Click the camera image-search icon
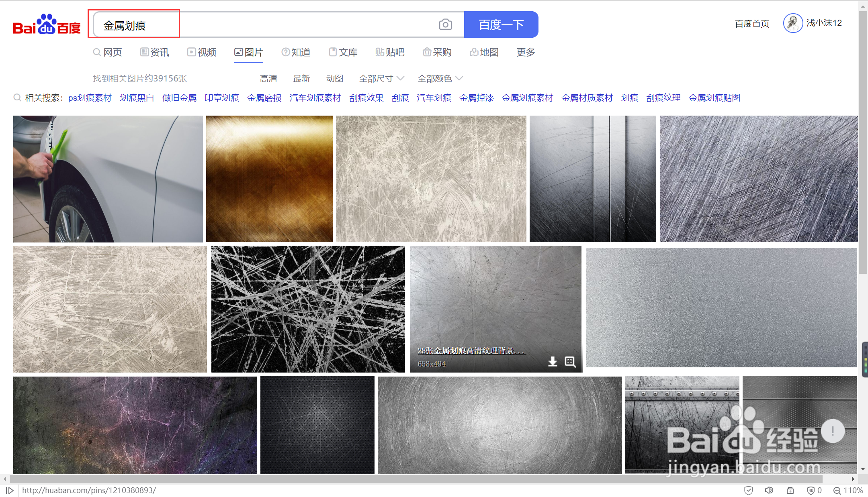 [x=445, y=24]
